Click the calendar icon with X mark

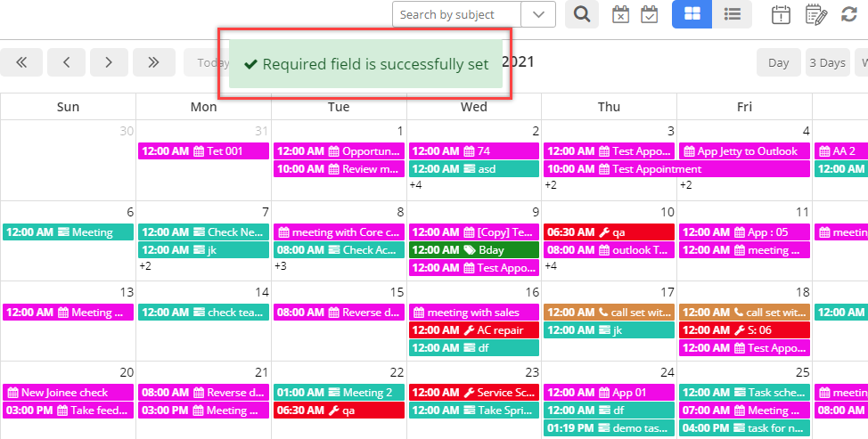click(x=620, y=15)
